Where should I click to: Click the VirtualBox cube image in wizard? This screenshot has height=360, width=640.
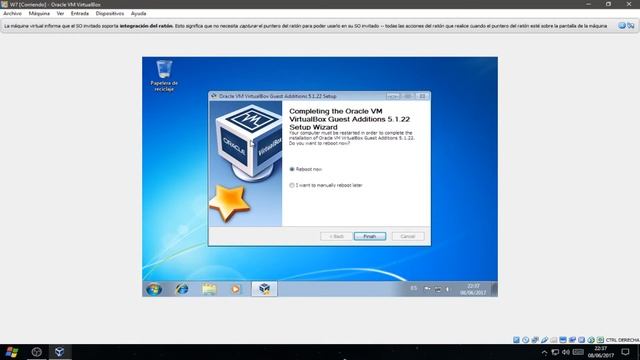(x=249, y=143)
